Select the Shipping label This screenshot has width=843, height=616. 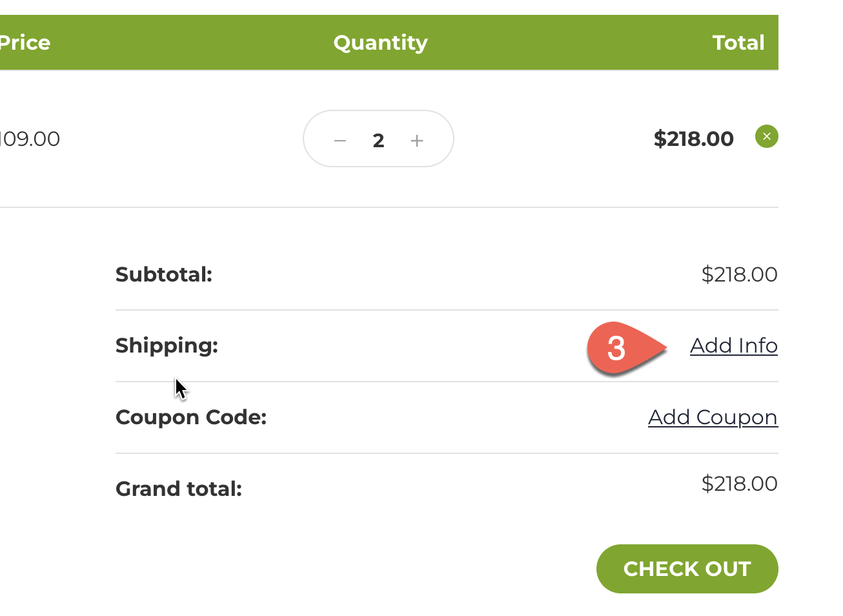point(167,345)
